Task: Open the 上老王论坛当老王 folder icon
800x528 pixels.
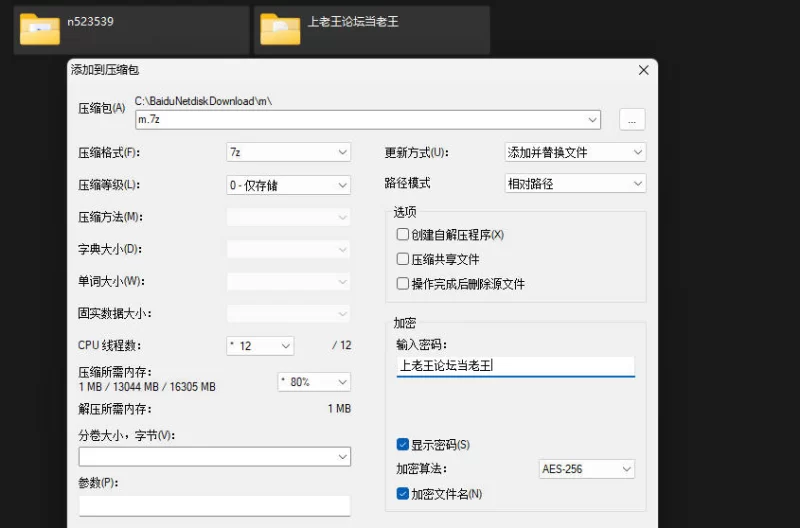Action: 280,29
